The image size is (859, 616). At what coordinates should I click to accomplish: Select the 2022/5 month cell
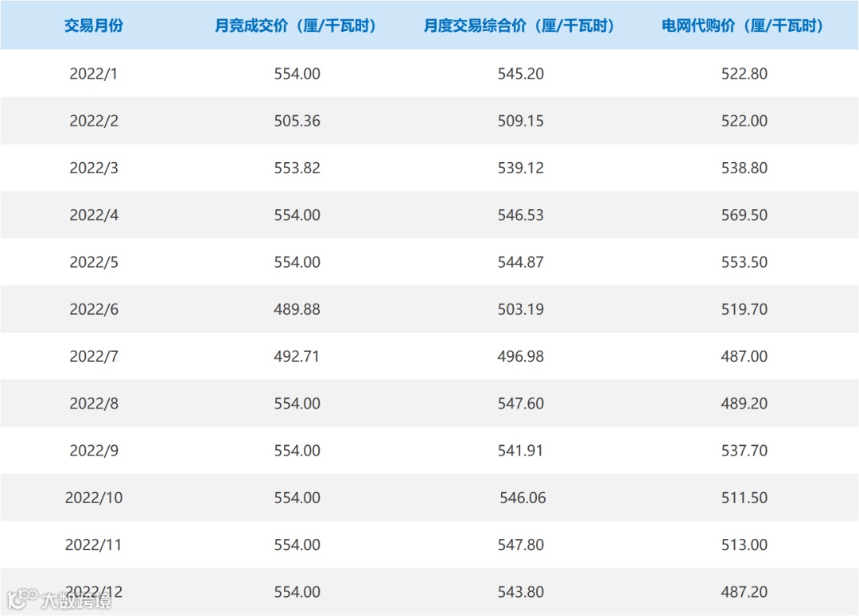[94, 262]
